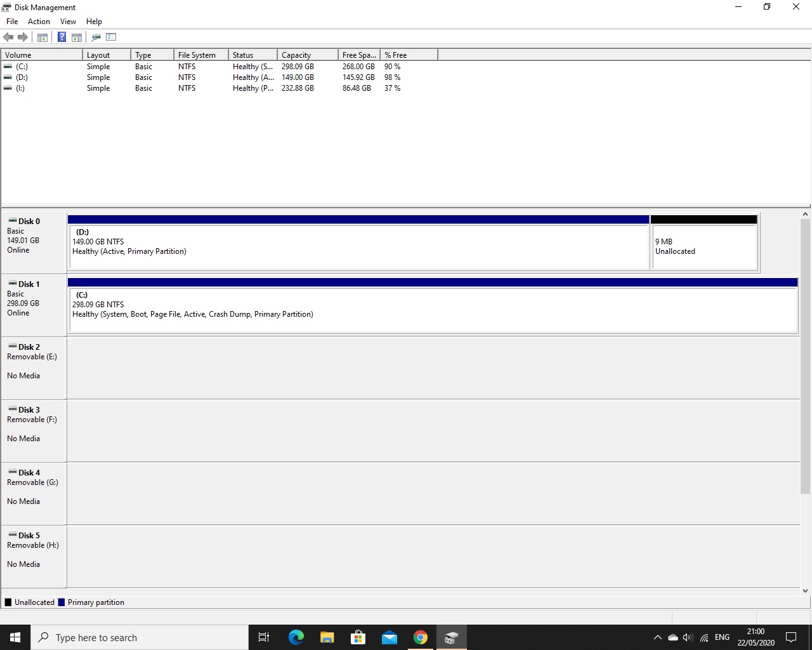Show hidden system tray icons
Viewport: 812px width, 650px height.
pos(657,637)
